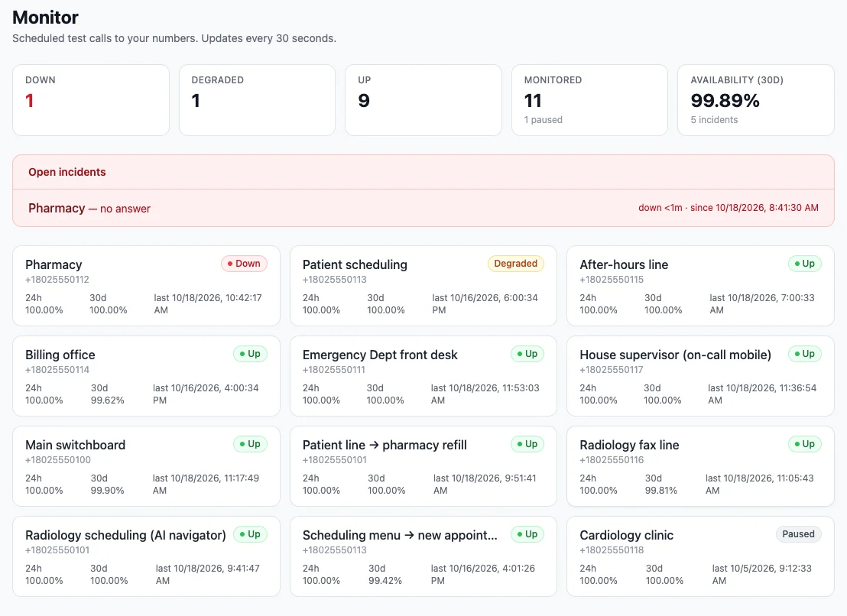Click phone number +18025550112

tap(57, 280)
